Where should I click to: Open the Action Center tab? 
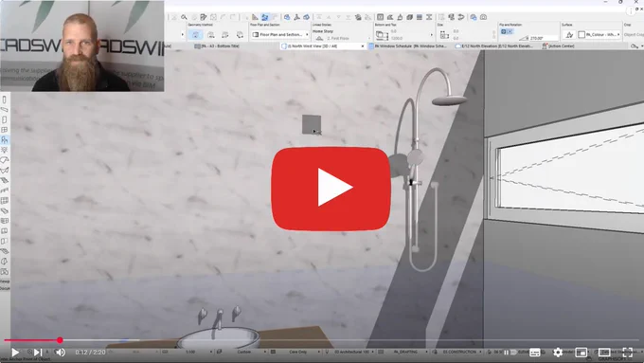coord(559,46)
